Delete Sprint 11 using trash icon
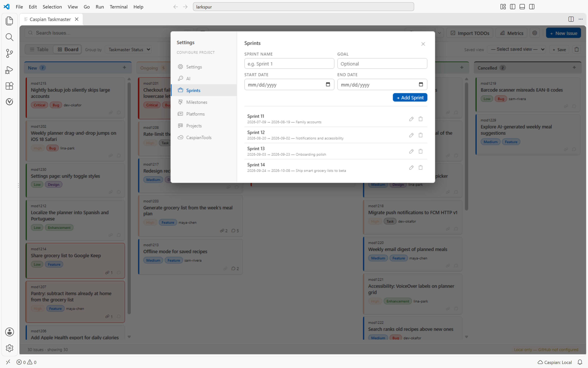This screenshot has height=368, width=588. [421, 119]
